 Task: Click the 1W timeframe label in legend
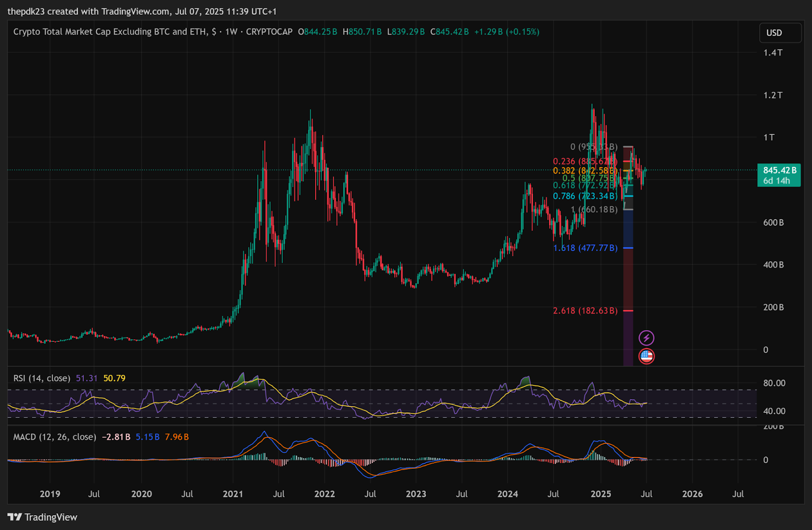coord(231,31)
